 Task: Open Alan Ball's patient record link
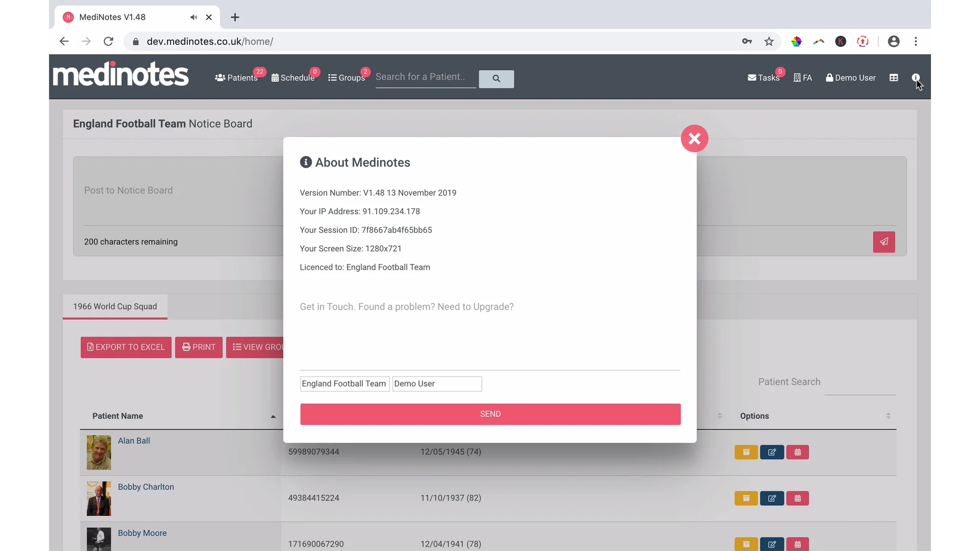tap(134, 441)
